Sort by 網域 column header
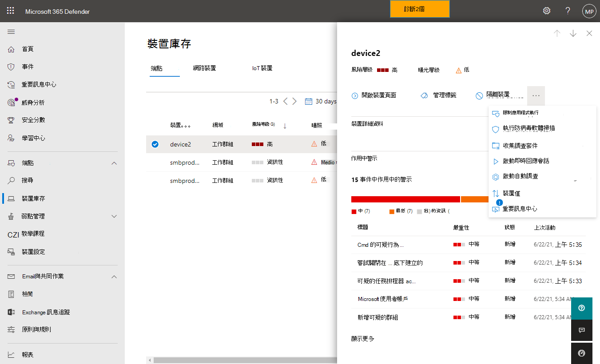Viewport: 600px width, 364px height. click(218, 125)
